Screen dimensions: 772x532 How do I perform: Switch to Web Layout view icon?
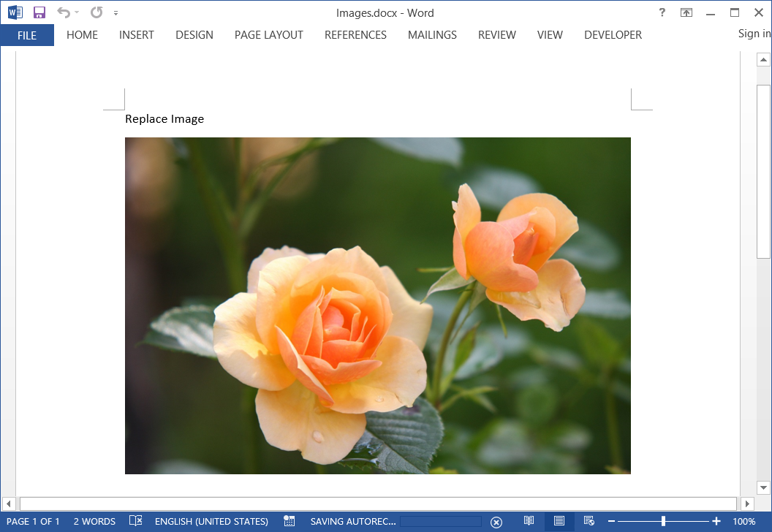tap(588, 521)
